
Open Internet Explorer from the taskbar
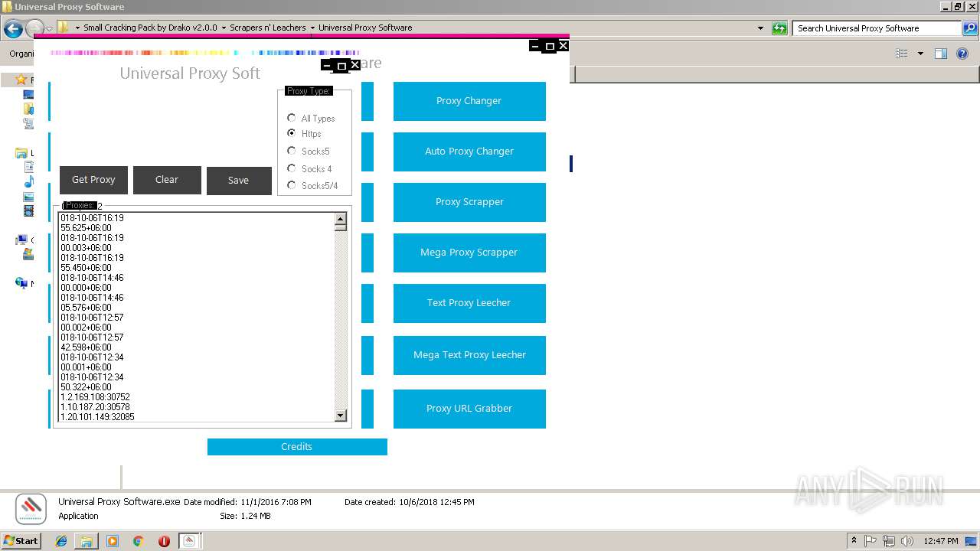point(62,541)
